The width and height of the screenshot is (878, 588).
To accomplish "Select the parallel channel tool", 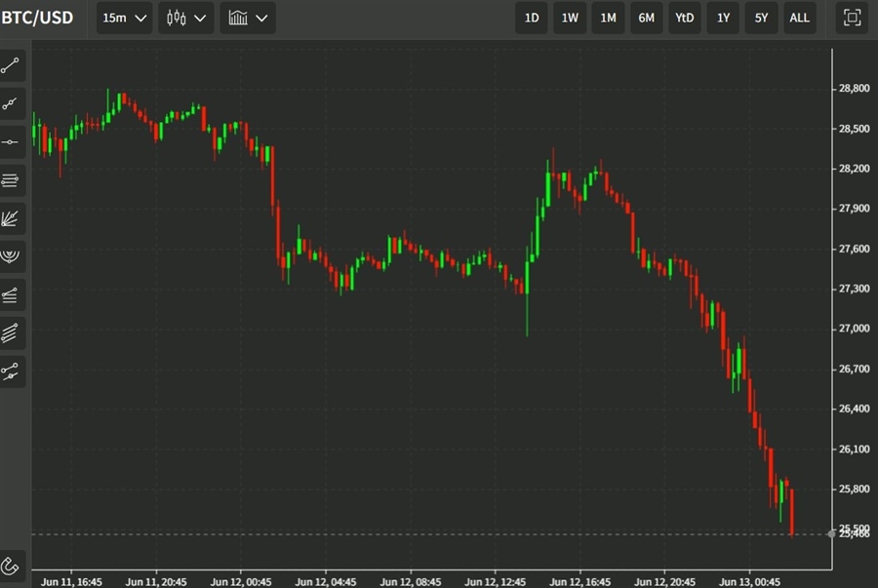I will [11, 333].
